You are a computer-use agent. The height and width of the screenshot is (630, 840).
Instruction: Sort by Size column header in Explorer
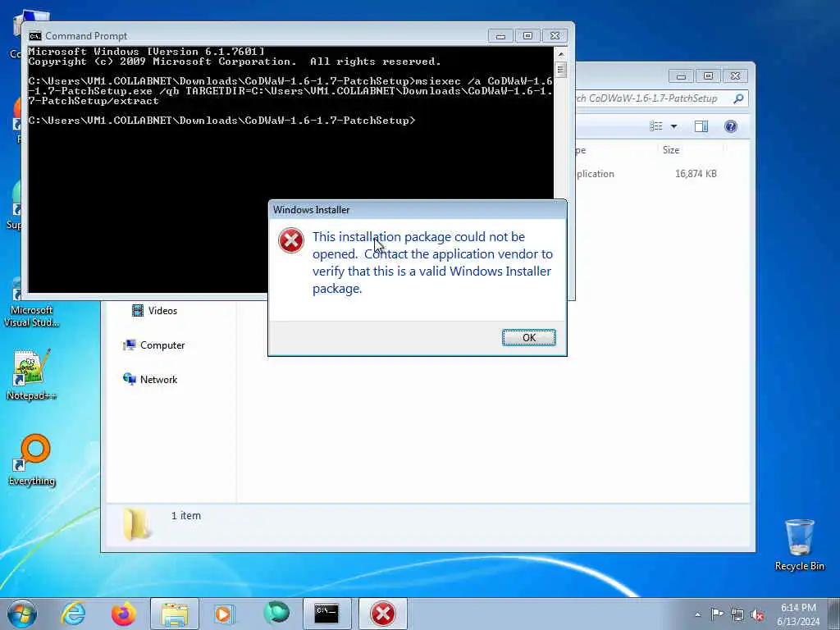(x=671, y=150)
